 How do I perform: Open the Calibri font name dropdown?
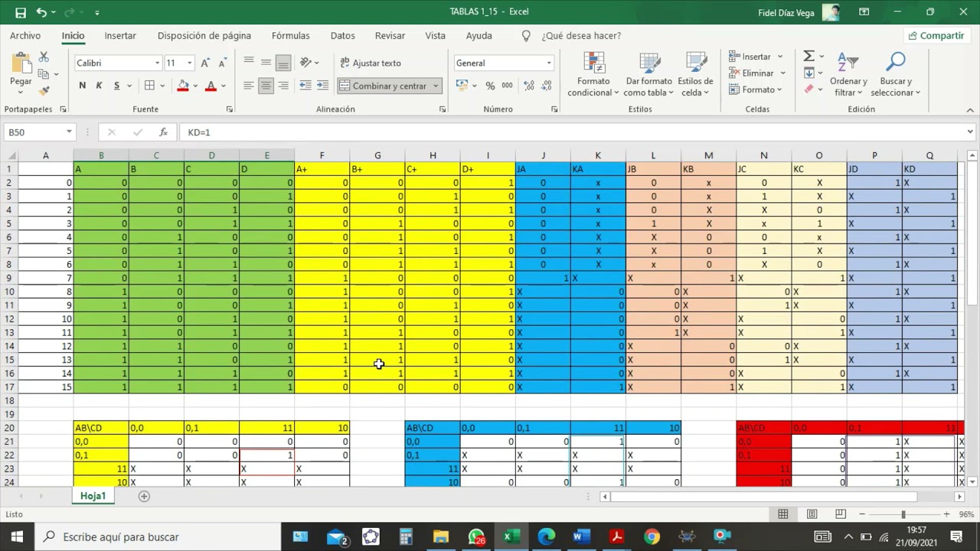157,63
